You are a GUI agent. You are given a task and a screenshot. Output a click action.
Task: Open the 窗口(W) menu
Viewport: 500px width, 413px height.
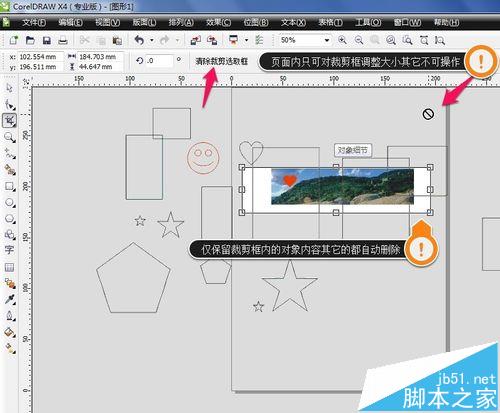point(407,22)
